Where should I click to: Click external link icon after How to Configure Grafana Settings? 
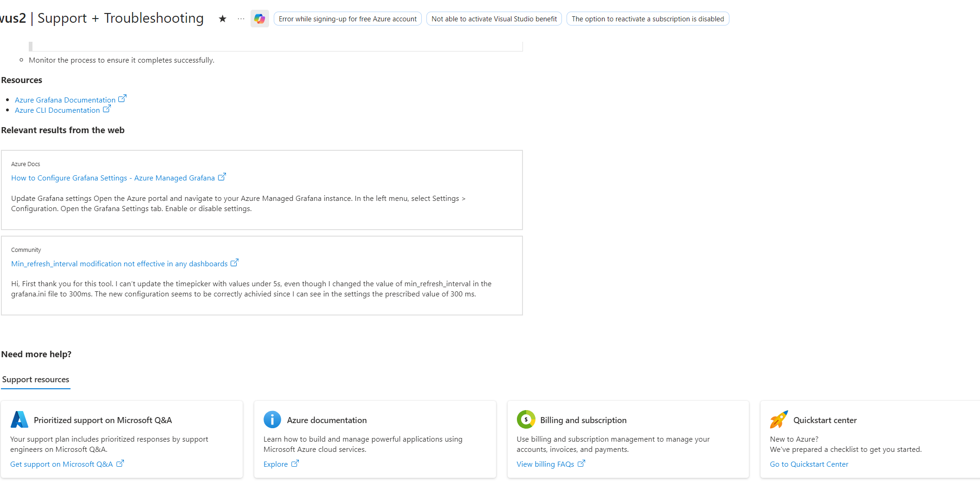click(x=222, y=177)
